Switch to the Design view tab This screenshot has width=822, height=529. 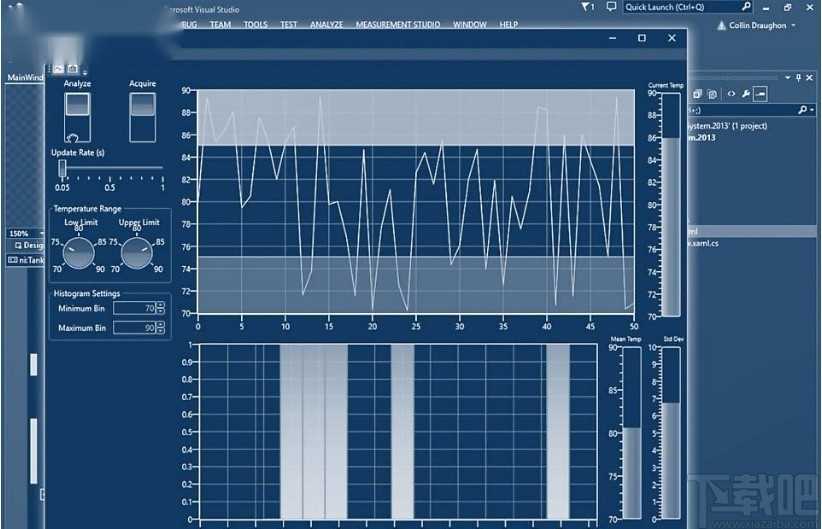(x=26, y=245)
